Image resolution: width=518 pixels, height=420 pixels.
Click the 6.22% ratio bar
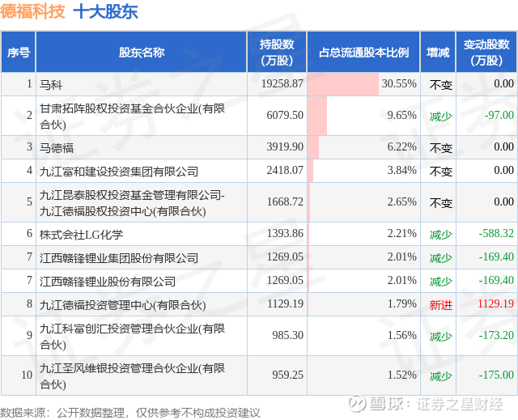coord(313,147)
